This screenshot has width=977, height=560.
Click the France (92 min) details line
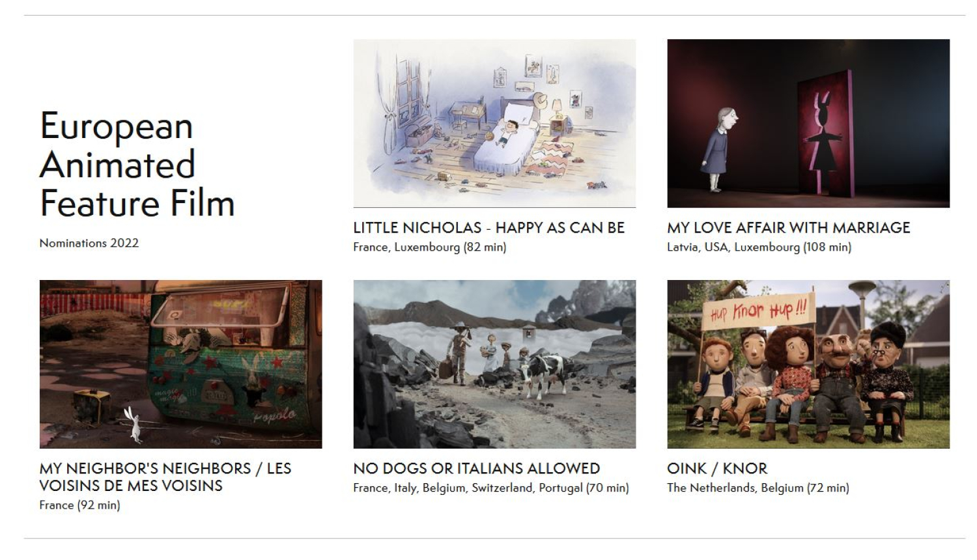pyautogui.click(x=79, y=505)
